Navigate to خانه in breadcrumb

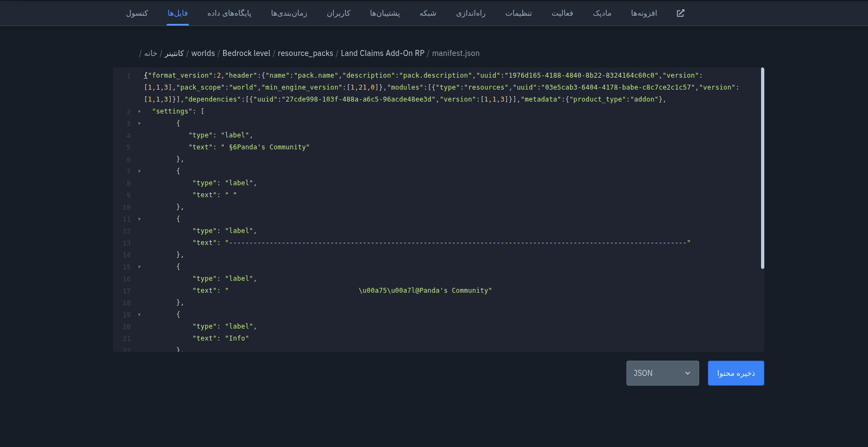[151, 53]
